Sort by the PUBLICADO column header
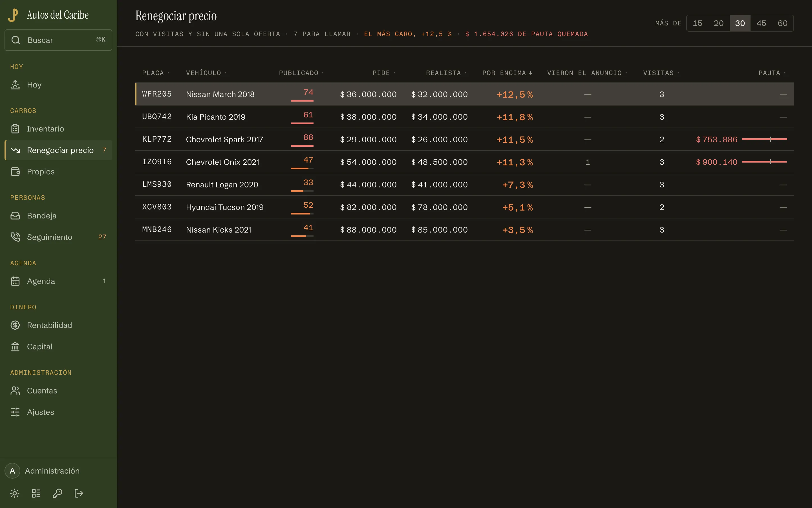This screenshot has height=508, width=812. [301, 73]
